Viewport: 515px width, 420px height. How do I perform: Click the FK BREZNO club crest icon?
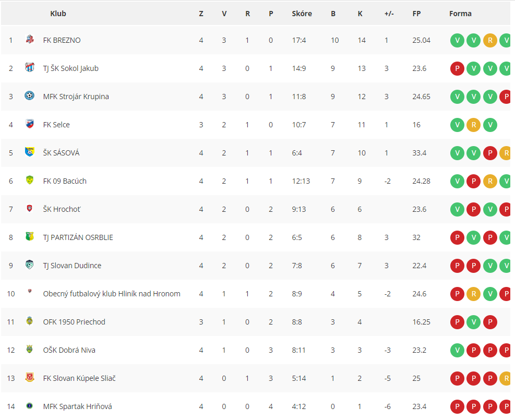click(x=30, y=40)
